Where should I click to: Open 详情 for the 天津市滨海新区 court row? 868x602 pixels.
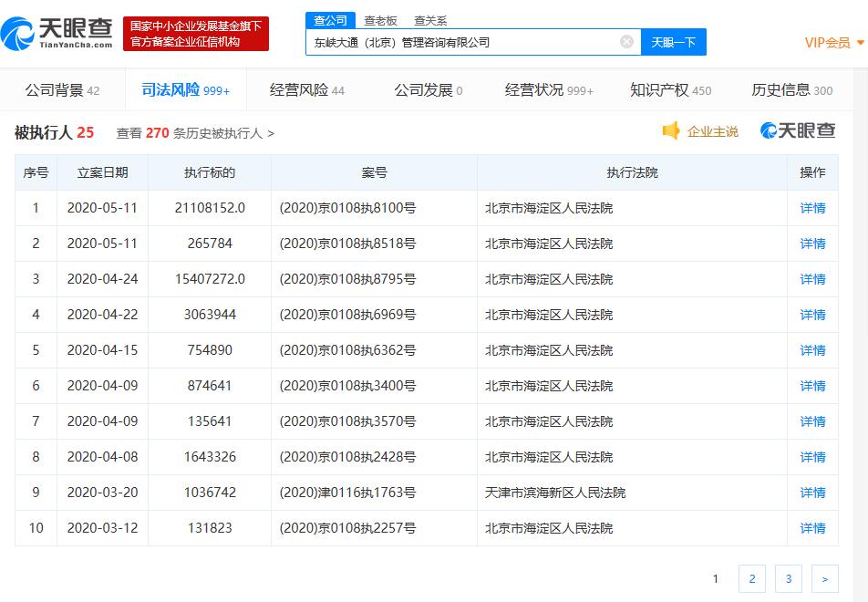pos(812,493)
